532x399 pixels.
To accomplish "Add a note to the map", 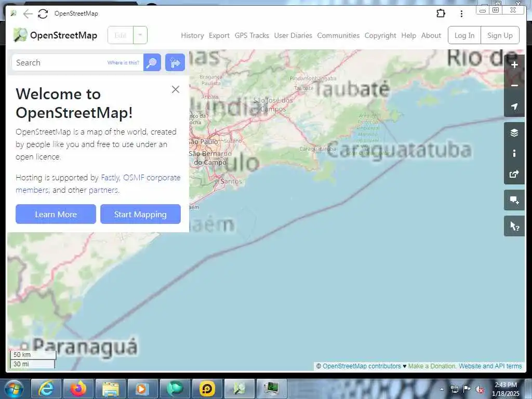I will coord(514,201).
